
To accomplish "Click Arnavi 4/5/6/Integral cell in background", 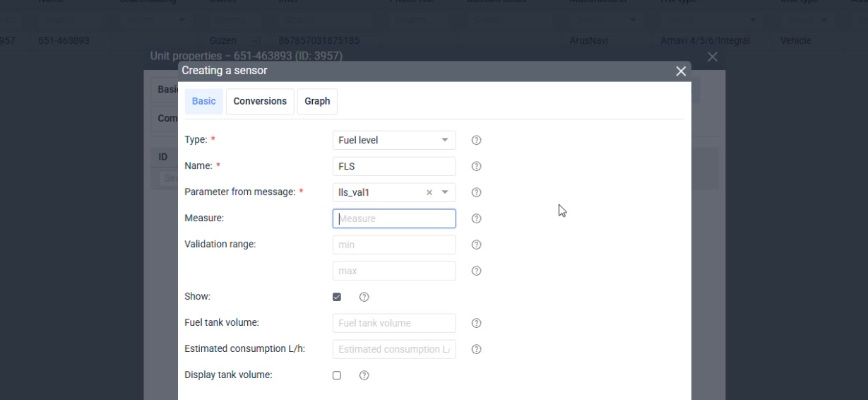I will click(x=705, y=41).
